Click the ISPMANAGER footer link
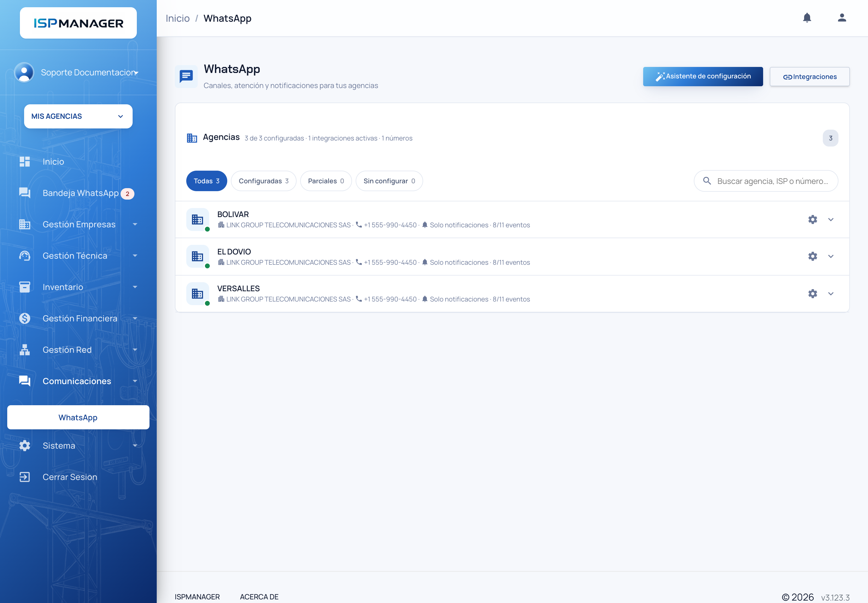Screen dimensions: 868x603 pyautogui.click(x=197, y=597)
